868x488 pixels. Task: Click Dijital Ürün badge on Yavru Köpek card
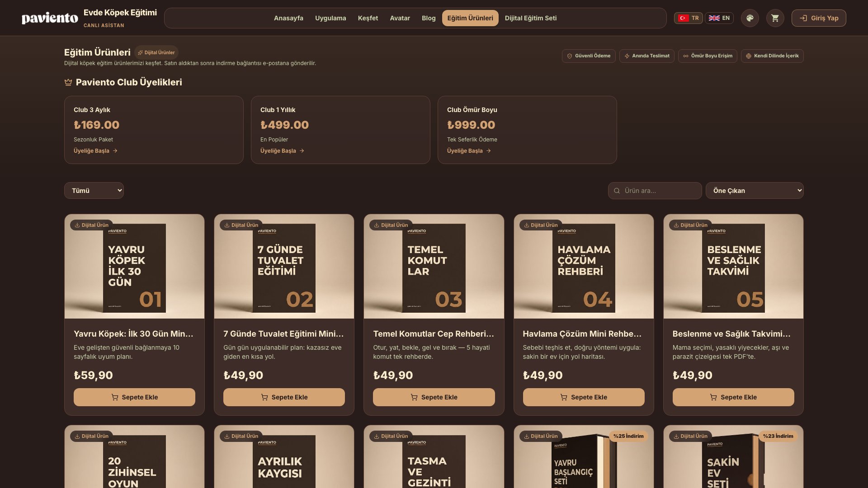click(x=92, y=225)
